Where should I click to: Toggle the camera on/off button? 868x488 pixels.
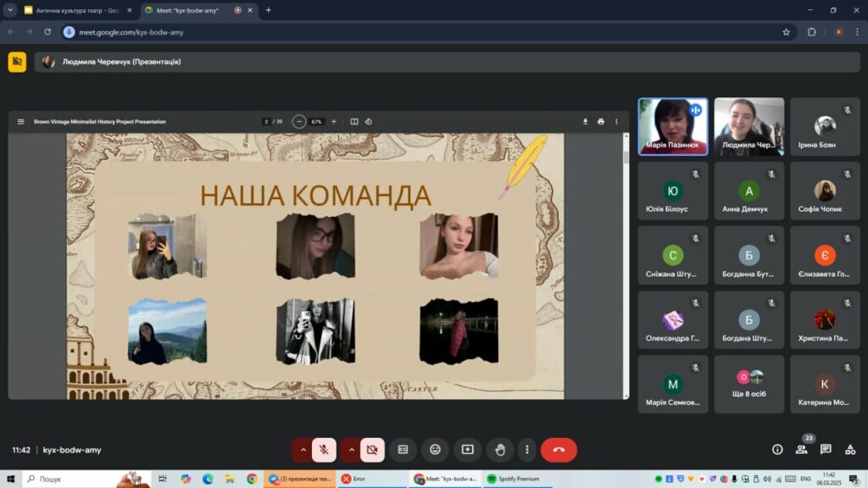tap(372, 450)
